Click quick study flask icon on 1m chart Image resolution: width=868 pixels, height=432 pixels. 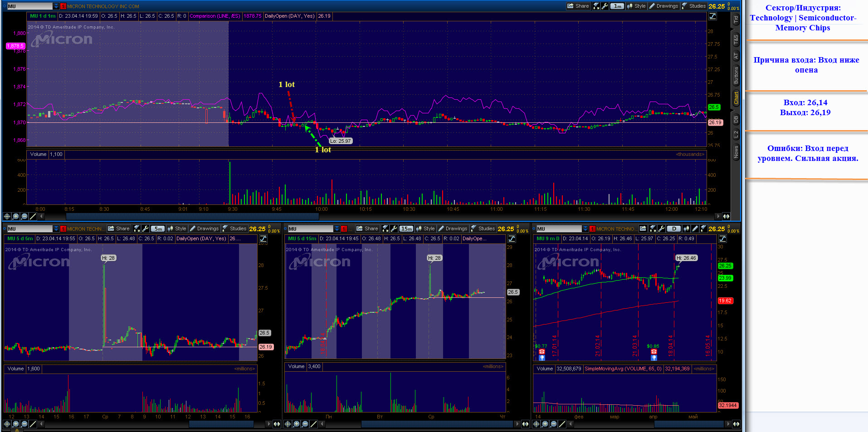596,6
